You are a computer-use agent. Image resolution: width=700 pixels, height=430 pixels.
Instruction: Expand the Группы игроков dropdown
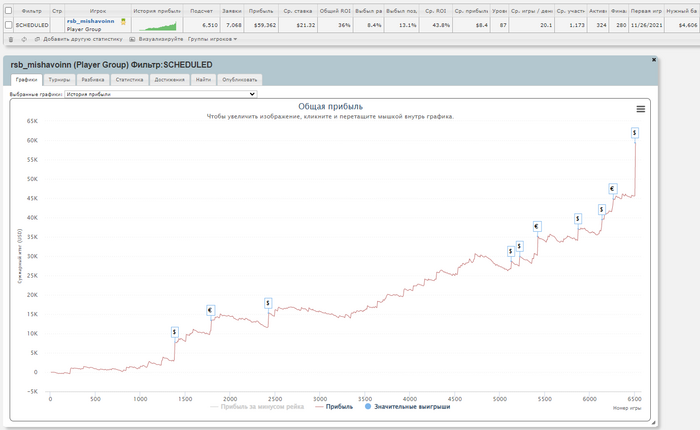point(212,39)
